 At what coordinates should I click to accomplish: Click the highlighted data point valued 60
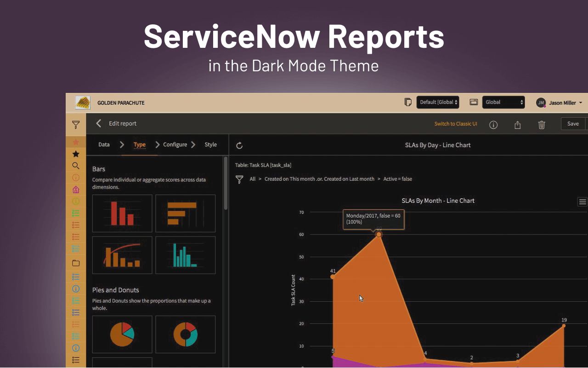pos(379,235)
